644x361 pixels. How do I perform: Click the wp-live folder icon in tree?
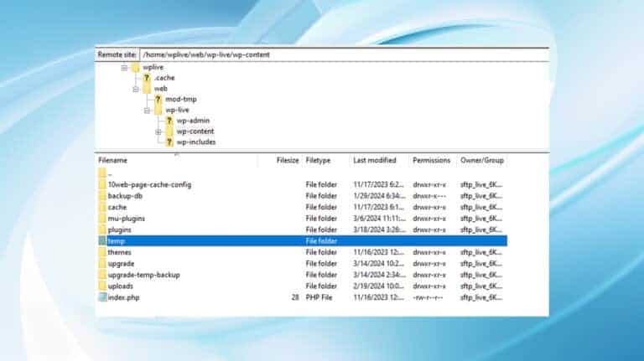click(x=158, y=110)
